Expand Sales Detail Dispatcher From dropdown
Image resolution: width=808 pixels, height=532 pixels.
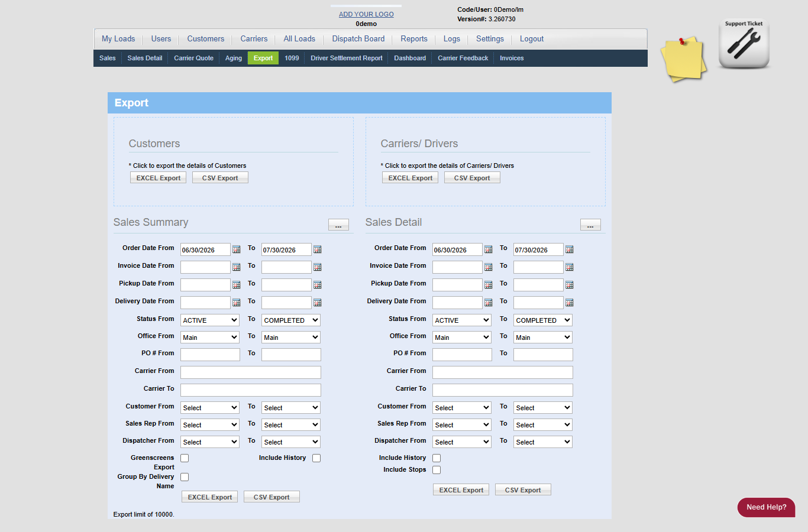(462, 442)
